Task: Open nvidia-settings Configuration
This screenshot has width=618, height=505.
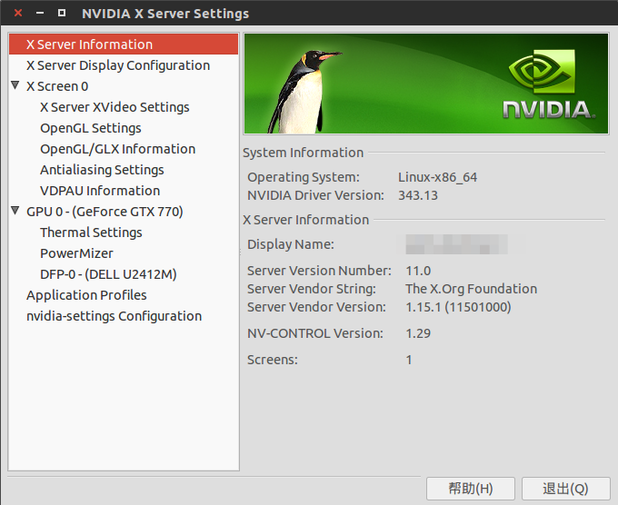Action: 113,317
